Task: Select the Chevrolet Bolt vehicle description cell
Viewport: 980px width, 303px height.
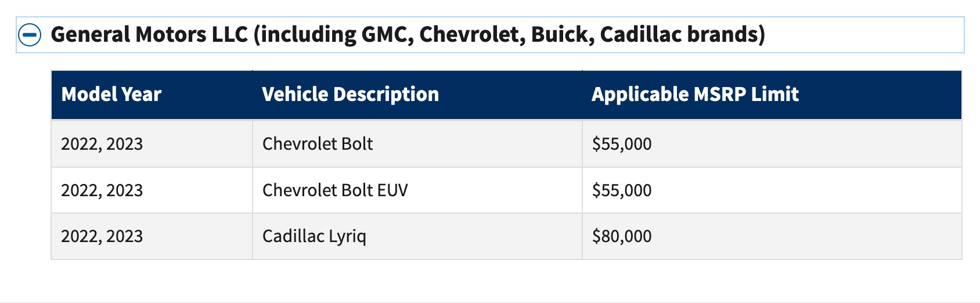Action: tap(318, 144)
